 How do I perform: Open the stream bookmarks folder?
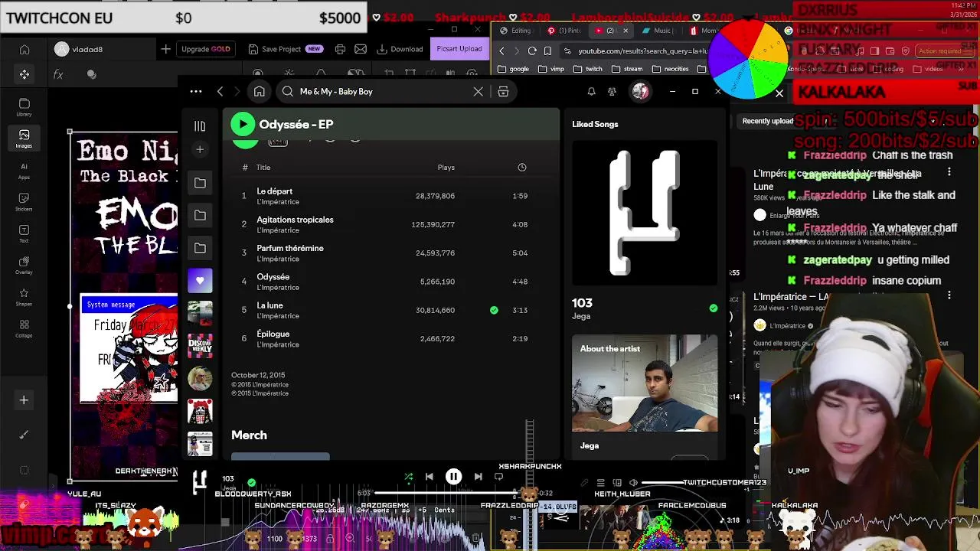(627, 69)
